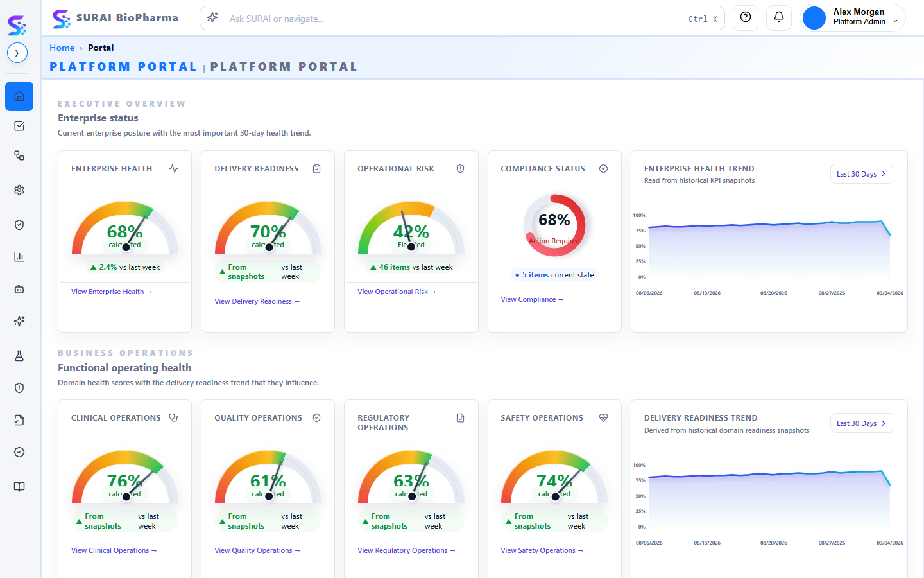The width and height of the screenshot is (924, 578).
Task: Open the circle-check icon in sidebar
Action: pos(19,452)
